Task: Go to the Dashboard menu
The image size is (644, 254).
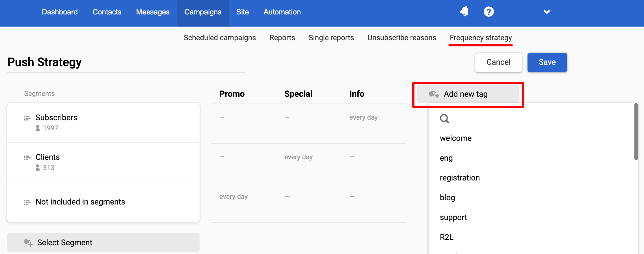Action: (x=60, y=12)
